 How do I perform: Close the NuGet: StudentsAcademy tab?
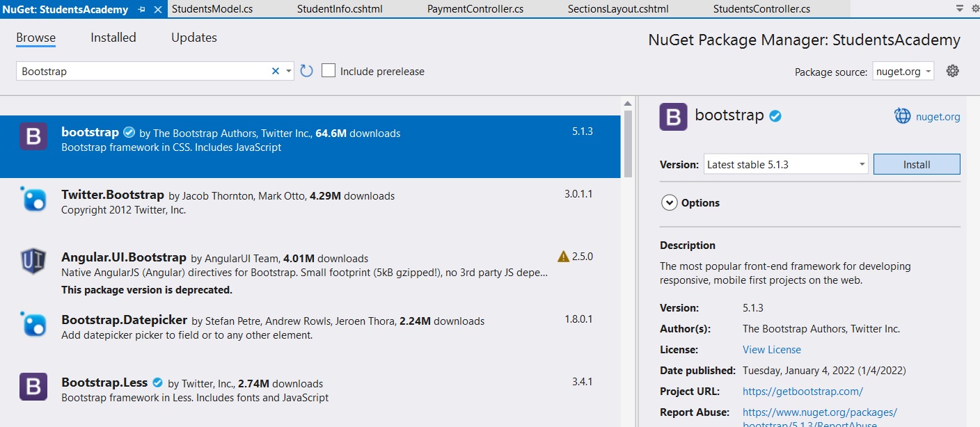pos(158,10)
